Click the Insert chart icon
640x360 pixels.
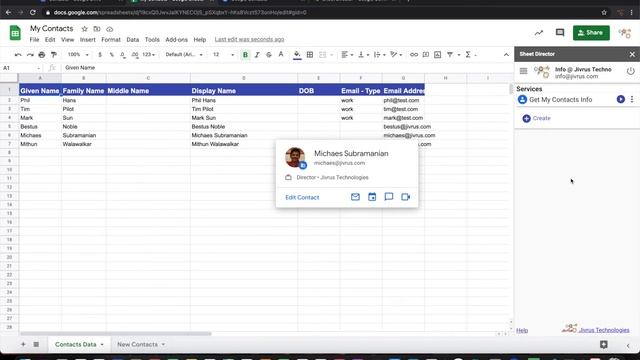click(438, 55)
